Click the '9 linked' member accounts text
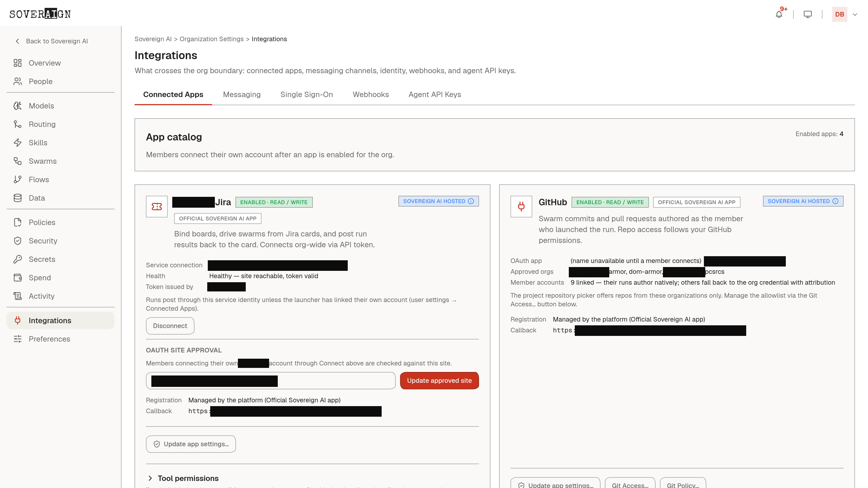This screenshot has height=488, width=868. 582,282
